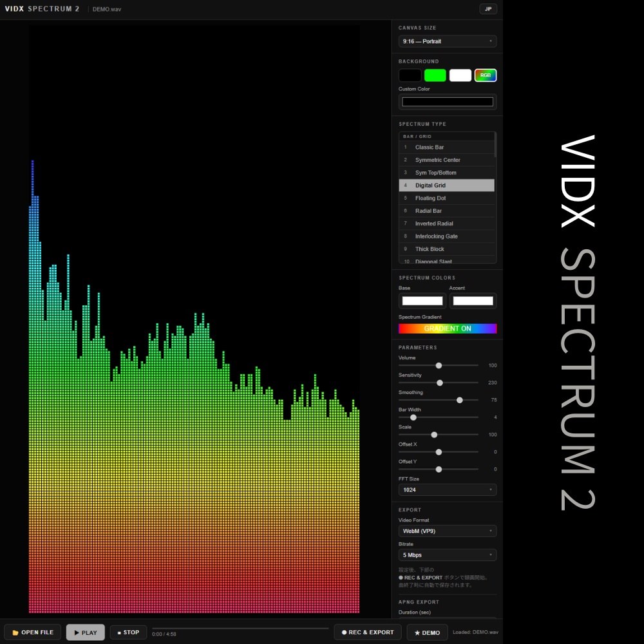Image resolution: width=644 pixels, height=644 pixels.
Task: Load the DEMO track
Action: [x=427, y=632]
